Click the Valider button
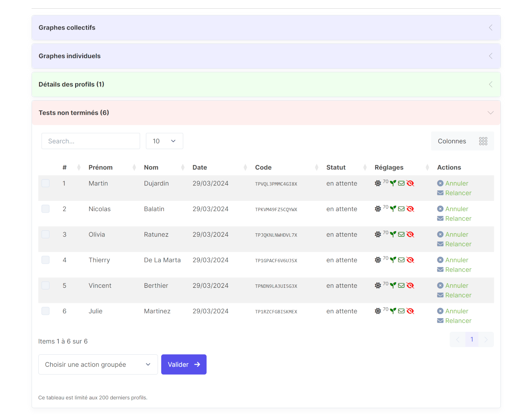Viewport: 532px width, 420px height. 184,365
